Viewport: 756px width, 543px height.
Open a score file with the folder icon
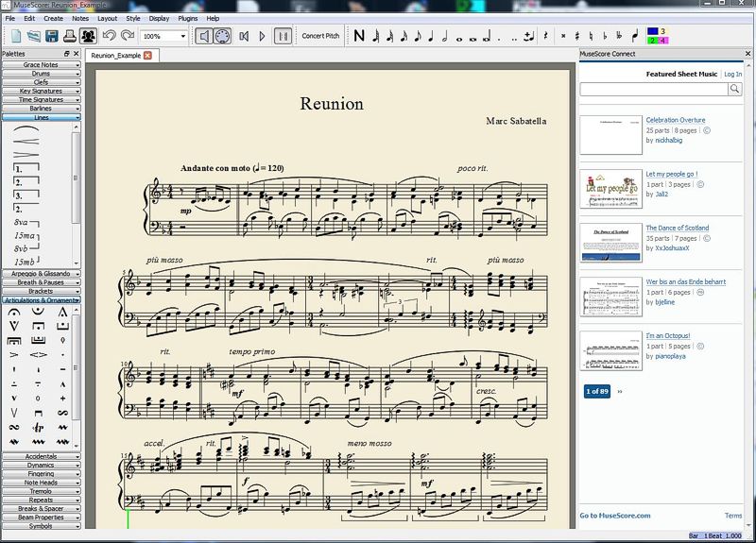click(34, 36)
